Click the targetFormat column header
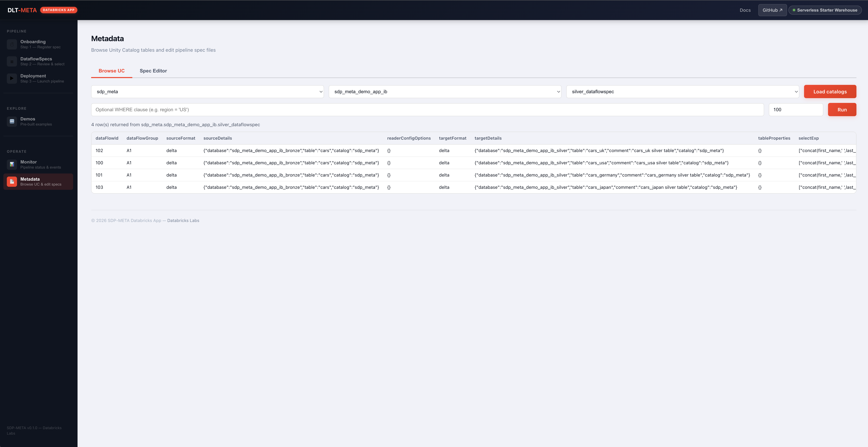Screen dimensions: 868x447 pos(453,138)
